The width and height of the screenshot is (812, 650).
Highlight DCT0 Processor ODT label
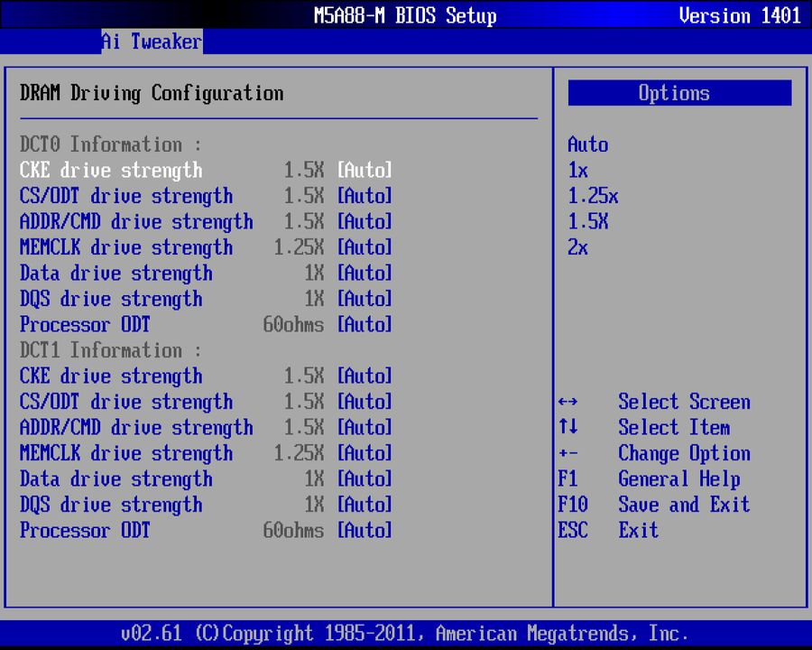(x=85, y=324)
